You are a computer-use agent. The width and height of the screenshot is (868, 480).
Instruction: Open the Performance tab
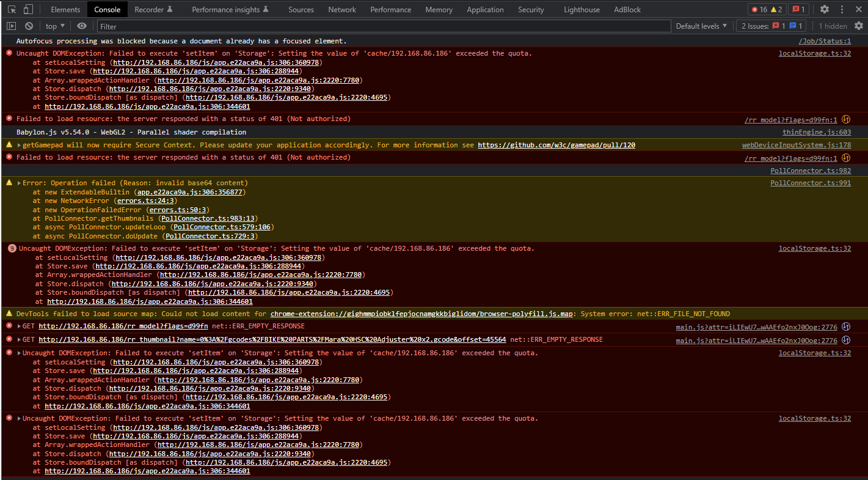coord(391,9)
